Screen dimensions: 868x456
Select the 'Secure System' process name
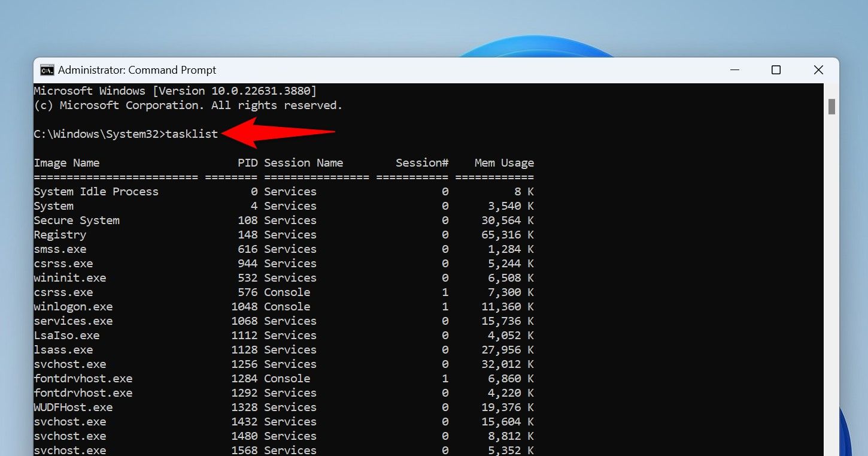point(77,221)
